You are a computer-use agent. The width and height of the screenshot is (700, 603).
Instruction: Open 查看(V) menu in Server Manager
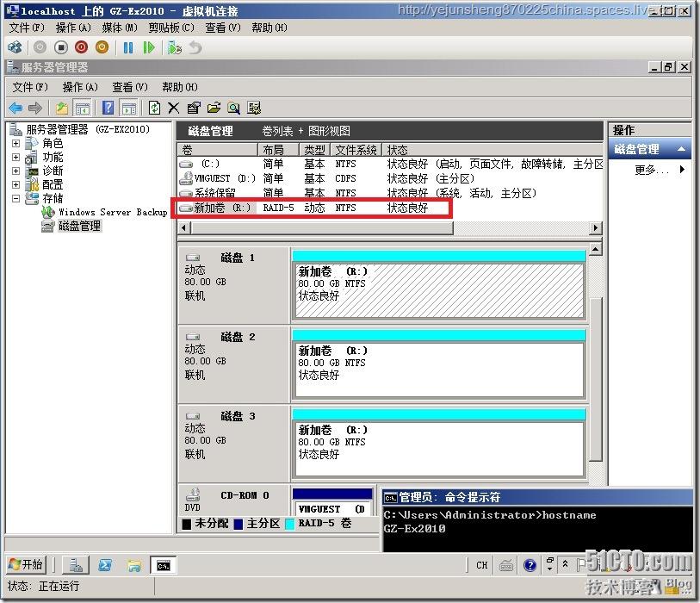[130, 87]
